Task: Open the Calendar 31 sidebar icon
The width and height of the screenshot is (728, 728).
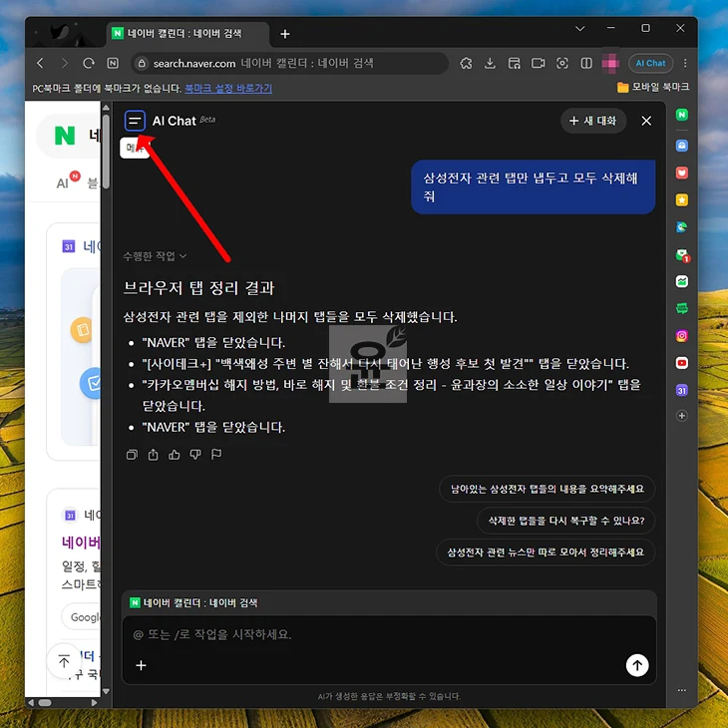Action: (x=681, y=391)
